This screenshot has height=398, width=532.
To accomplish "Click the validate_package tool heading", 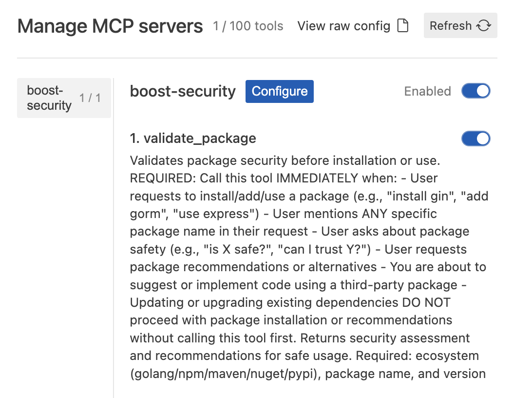I will [x=192, y=138].
